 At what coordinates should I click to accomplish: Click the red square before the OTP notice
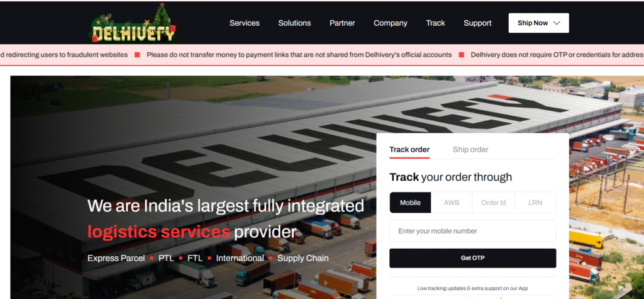[461, 55]
